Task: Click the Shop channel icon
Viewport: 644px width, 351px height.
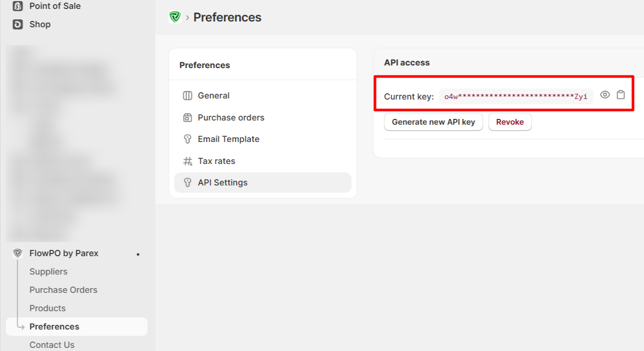Action: click(18, 24)
